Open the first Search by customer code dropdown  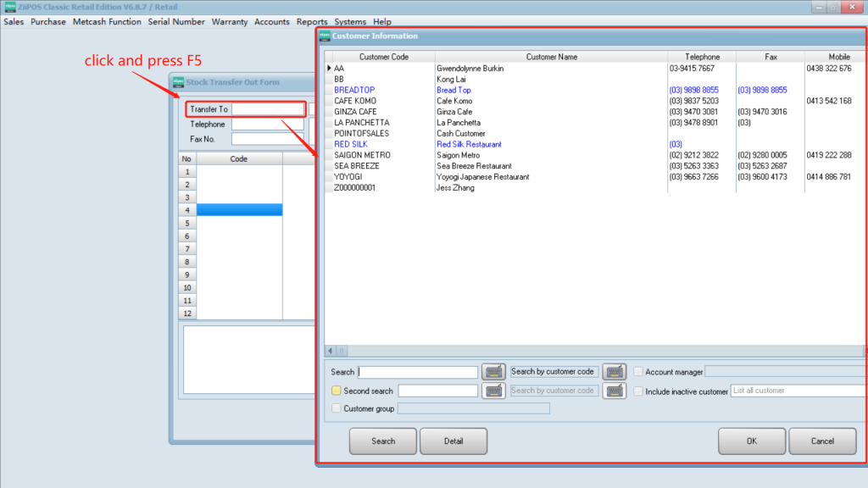tap(554, 372)
